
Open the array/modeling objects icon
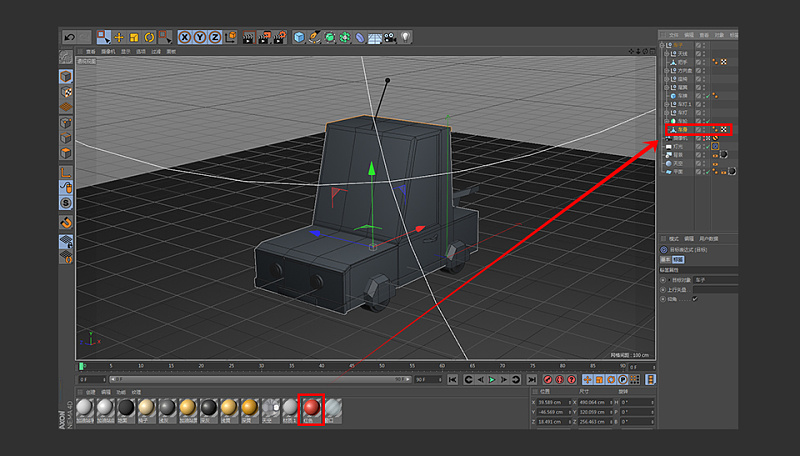pos(345,37)
